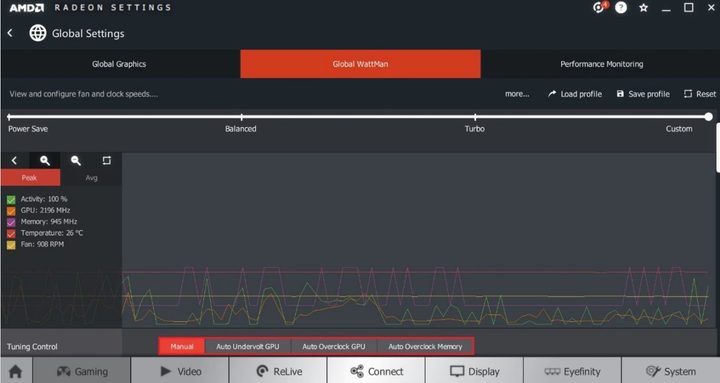Toggle the Memory MHz checkbox

(11, 222)
